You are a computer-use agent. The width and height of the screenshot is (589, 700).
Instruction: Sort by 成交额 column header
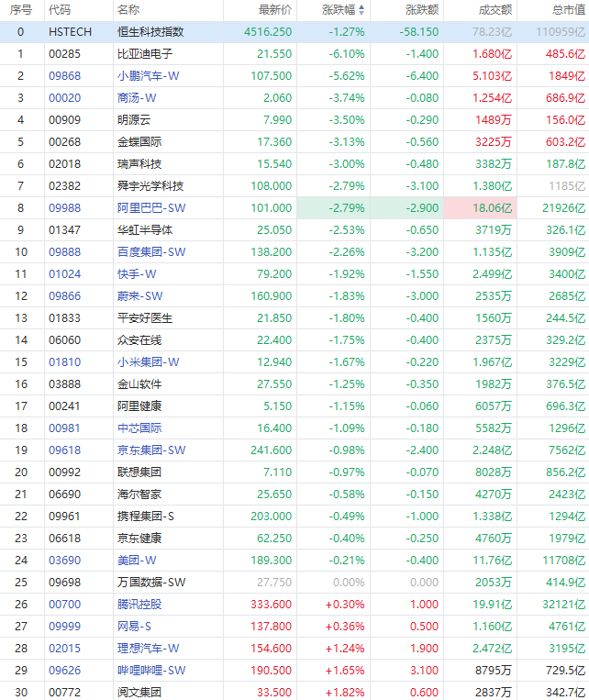495,10
